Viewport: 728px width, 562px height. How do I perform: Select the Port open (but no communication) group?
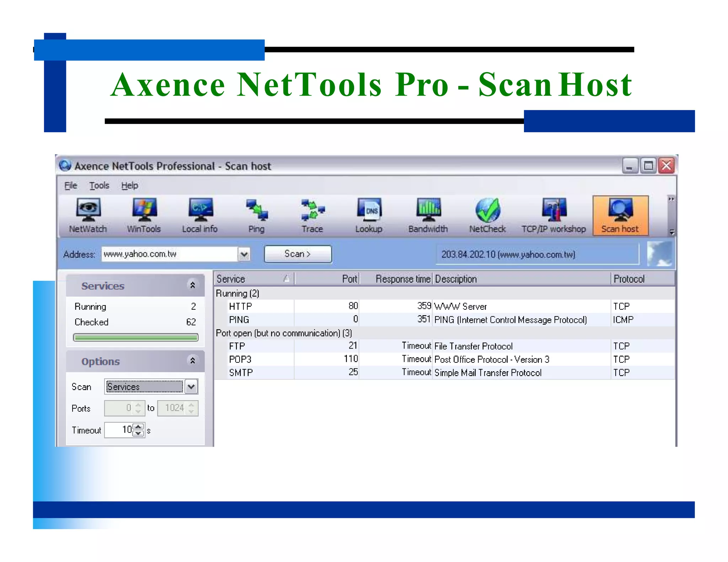(x=444, y=333)
